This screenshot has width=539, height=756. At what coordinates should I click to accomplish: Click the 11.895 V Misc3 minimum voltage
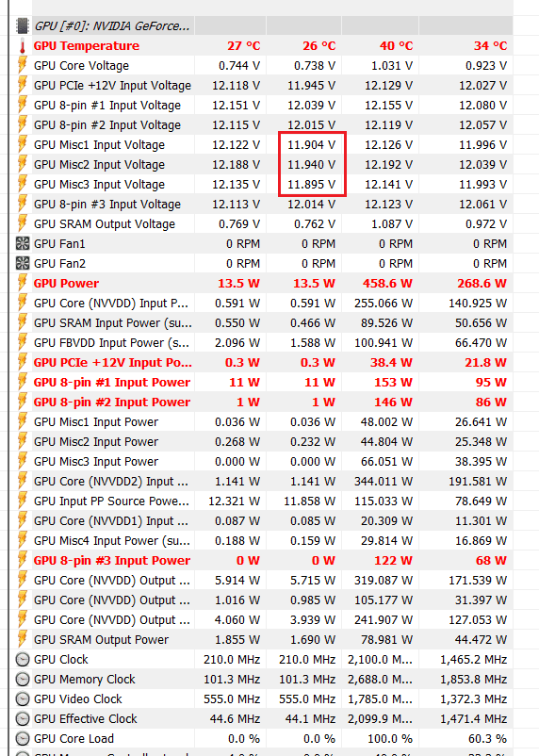[x=312, y=184]
